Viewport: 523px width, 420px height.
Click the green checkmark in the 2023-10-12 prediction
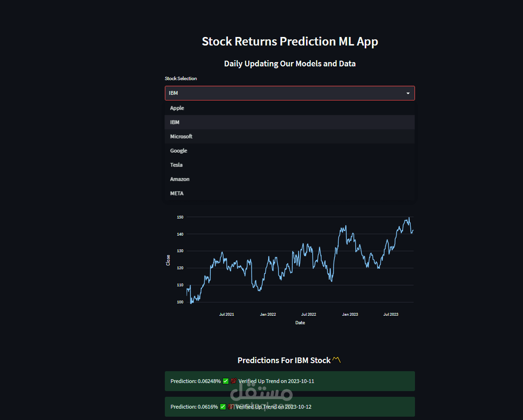click(x=223, y=407)
